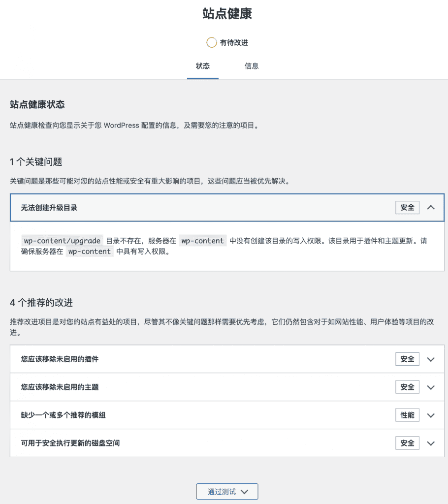
Task: Click the collapse chevron on the critical issue panel
Action: [431, 207]
